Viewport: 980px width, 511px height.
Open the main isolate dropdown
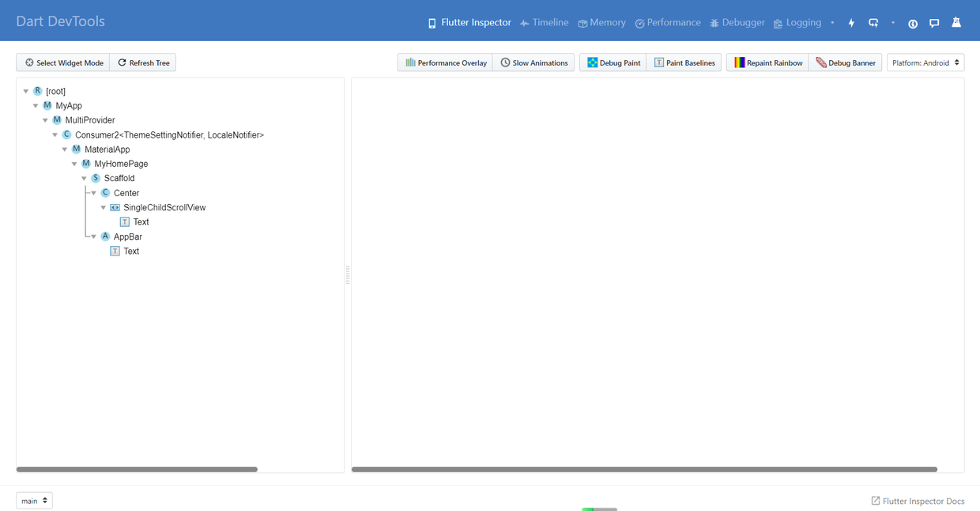[x=34, y=501]
